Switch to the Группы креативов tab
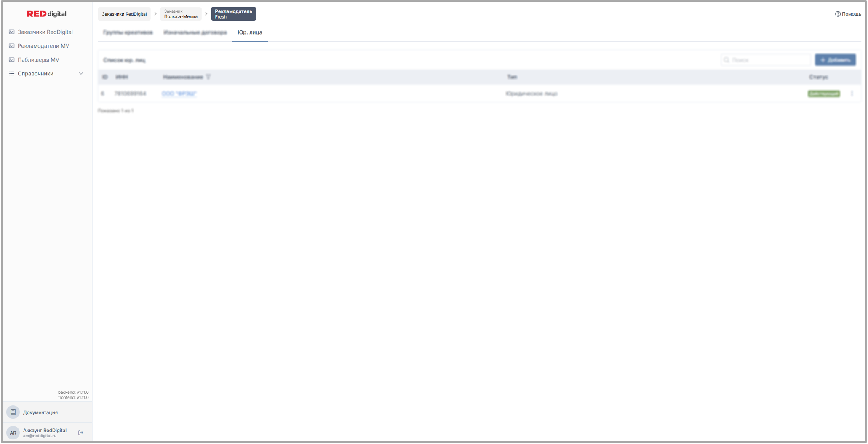 (x=128, y=32)
